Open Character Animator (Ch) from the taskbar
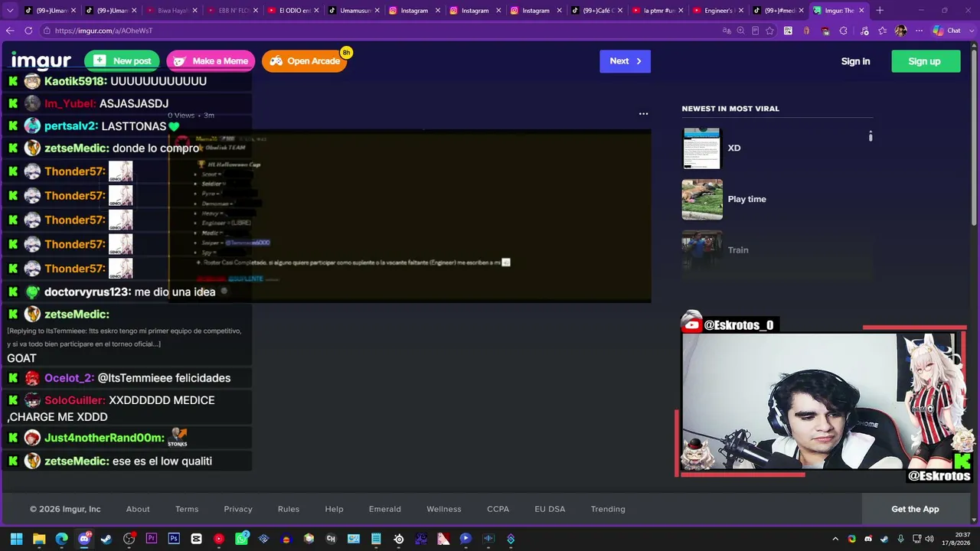The width and height of the screenshot is (980, 551). (x=331, y=539)
